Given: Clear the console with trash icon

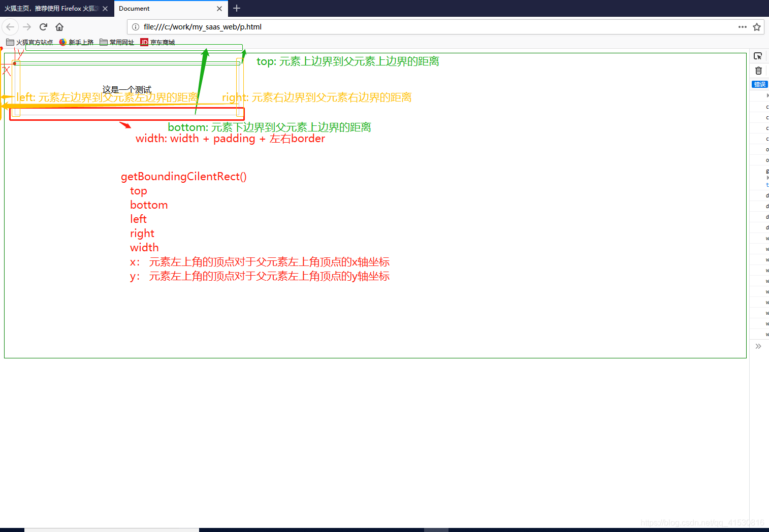Looking at the screenshot, I should pyautogui.click(x=758, y=71).
